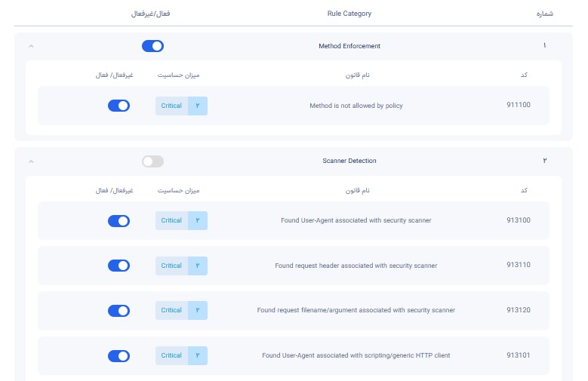Image resolution: width=588 pixels, height=381 pixels.
Task: Click rule name 'Method is not allowed by policy'
Action: [x=356, y=106]
